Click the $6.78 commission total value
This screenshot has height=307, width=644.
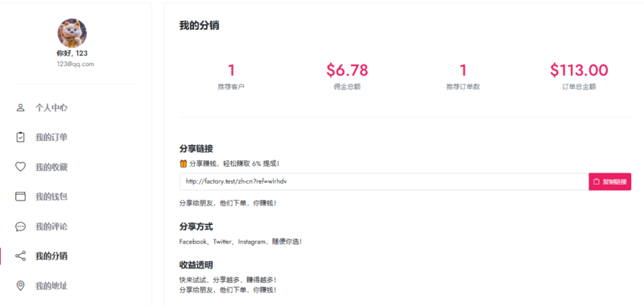click(347, 70)
